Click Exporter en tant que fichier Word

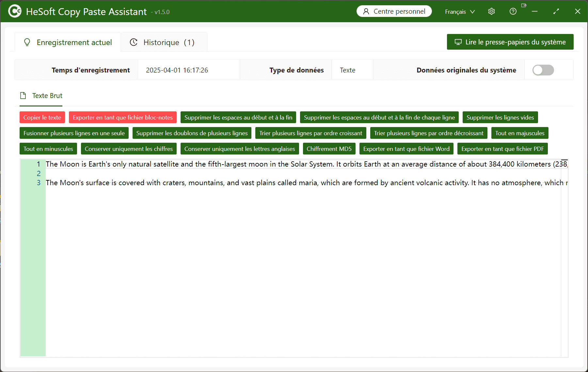point(406,149)
